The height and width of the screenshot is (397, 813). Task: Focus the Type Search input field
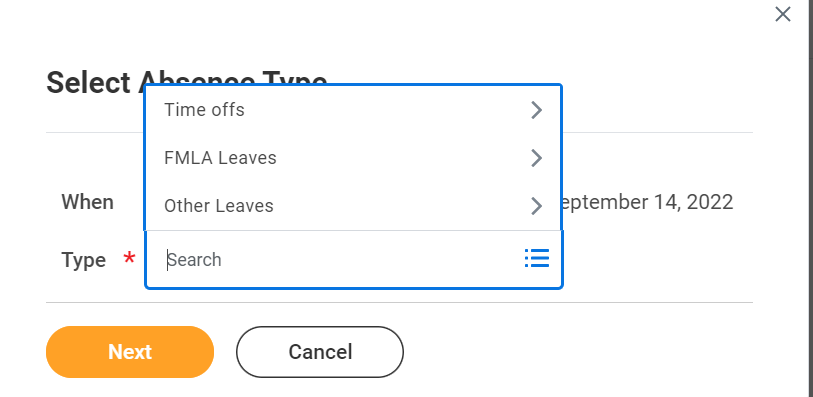click(342, 259)
